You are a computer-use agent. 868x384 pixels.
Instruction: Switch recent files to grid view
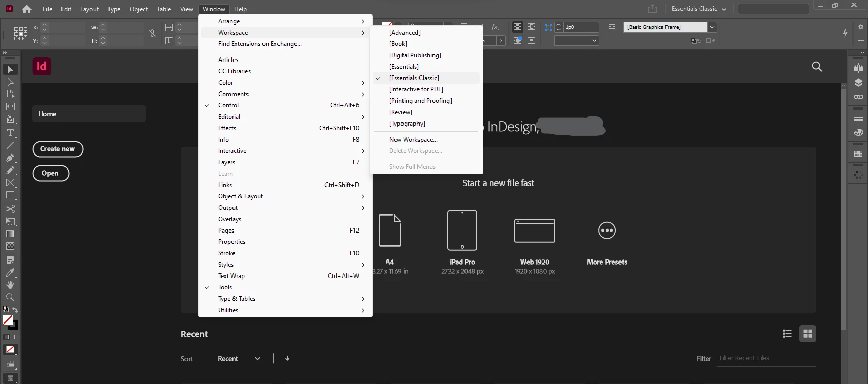(x=808, y=334)
